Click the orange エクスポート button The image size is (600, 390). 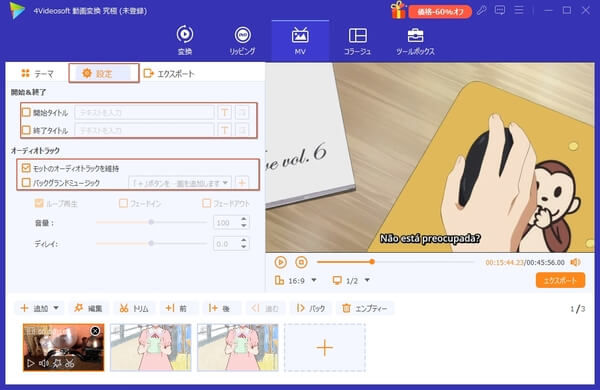pos(560,280)
